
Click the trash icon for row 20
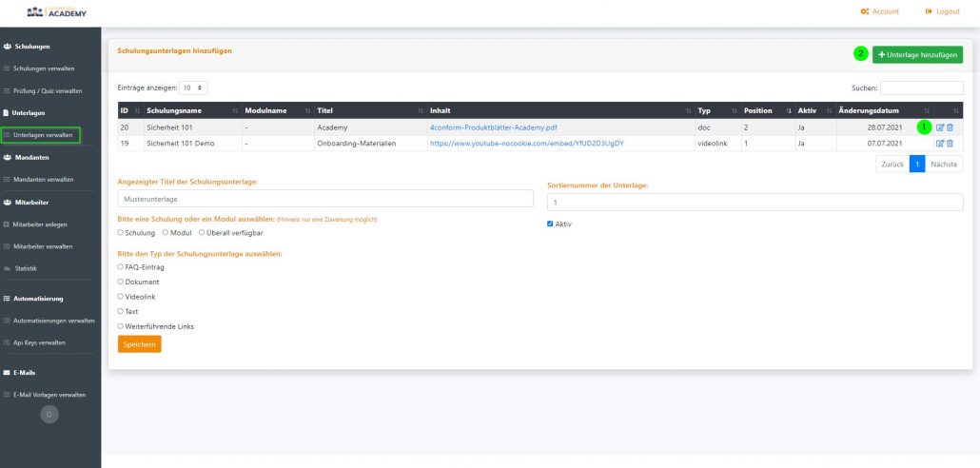coord(950,127)
